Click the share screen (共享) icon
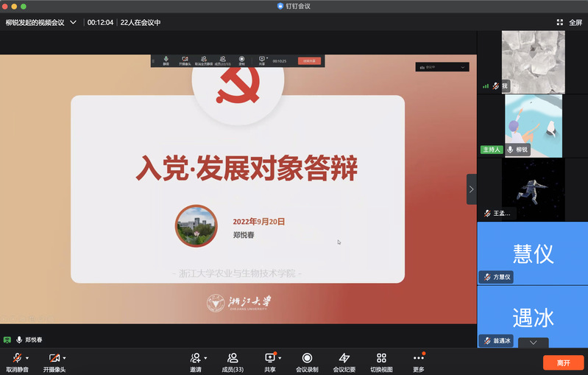588x375 pixels. [x=270, y=358]
